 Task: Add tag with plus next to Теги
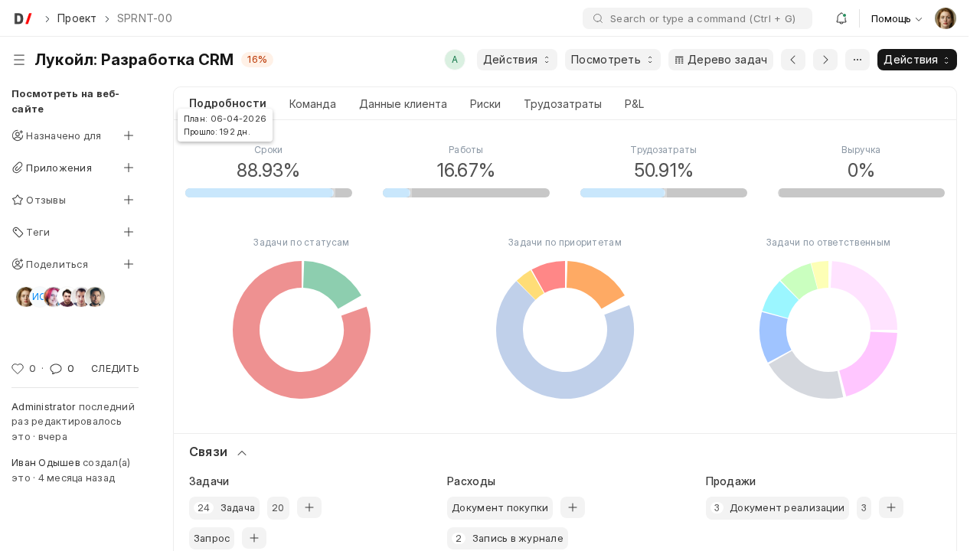coord(129,232)
